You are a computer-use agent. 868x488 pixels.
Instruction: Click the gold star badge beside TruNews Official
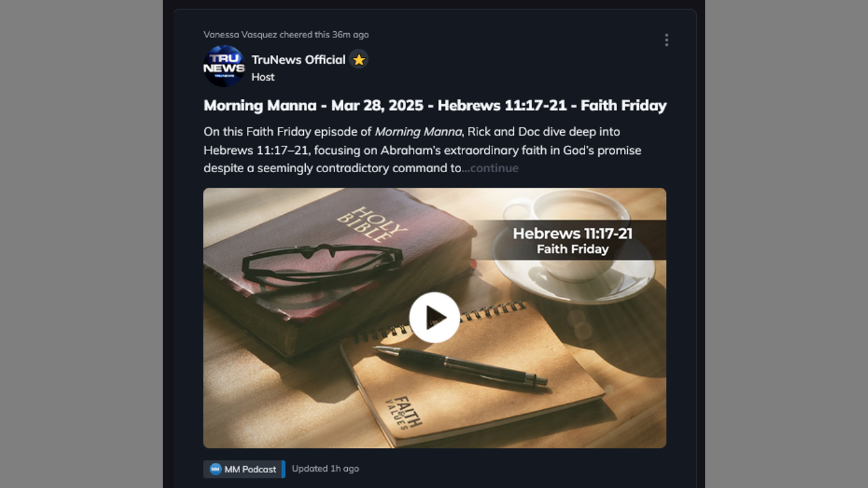(359, 60)
